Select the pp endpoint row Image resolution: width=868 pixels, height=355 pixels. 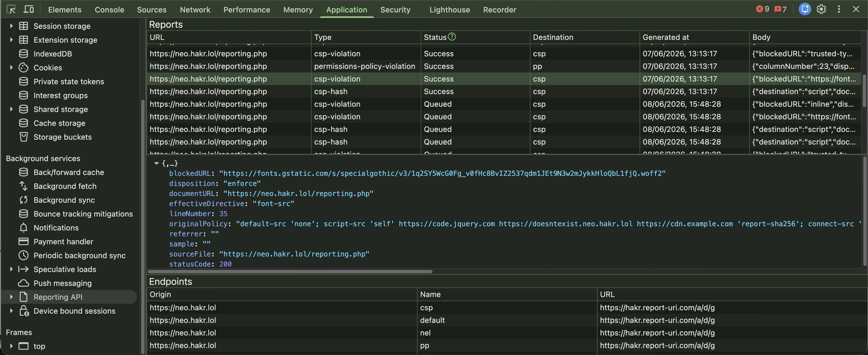pyautogui.click(x=507, y=345)
